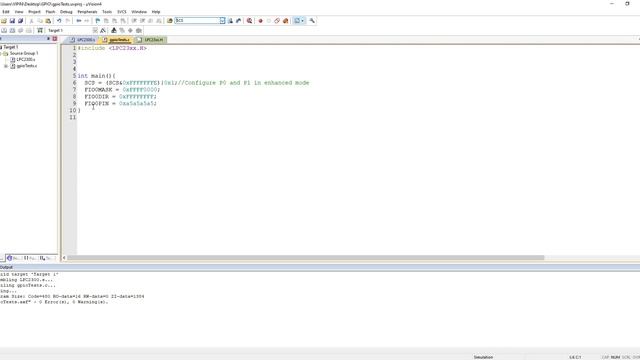
Task: Click the red Insert Breakpoint icon
Action: (260, 21)
